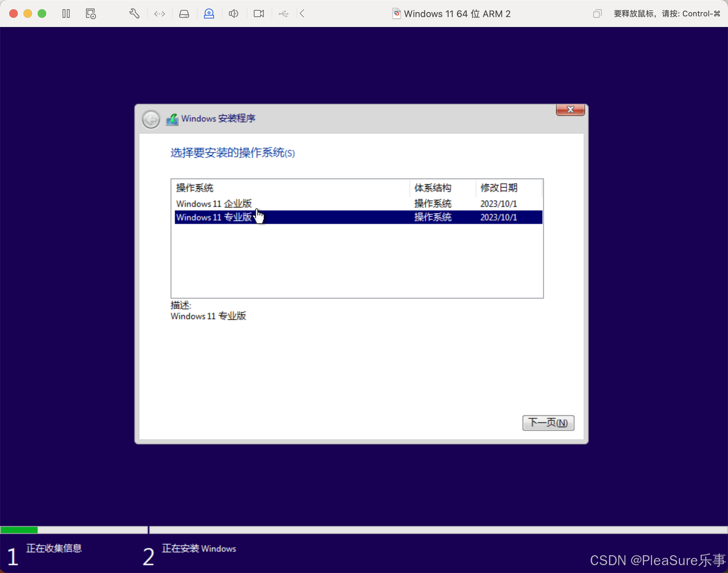This screenshot has height=573, width=728.
Task: Click the 选择要安装的操作系统 heading
Action: (232, 153)
